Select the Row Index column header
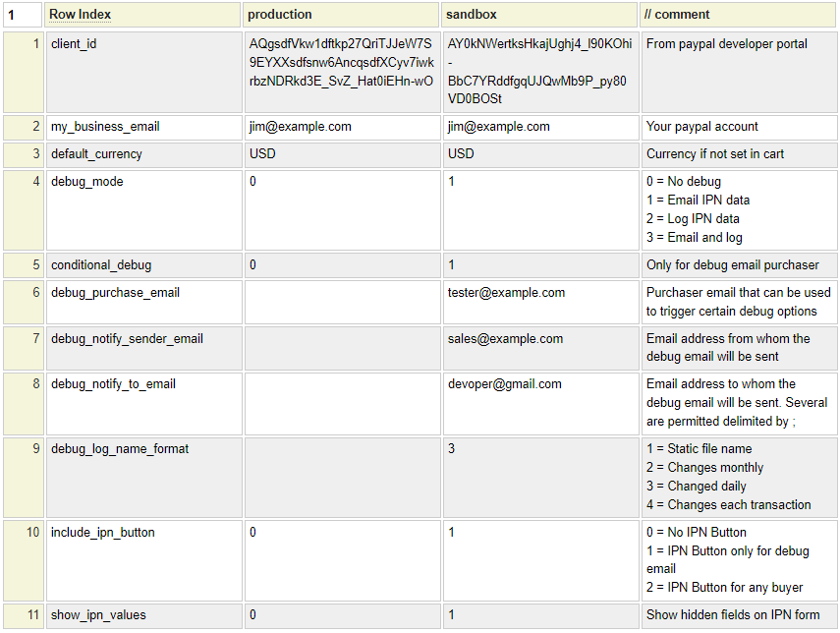The height and width of the screenshot is (633, 840). [142, 15]
